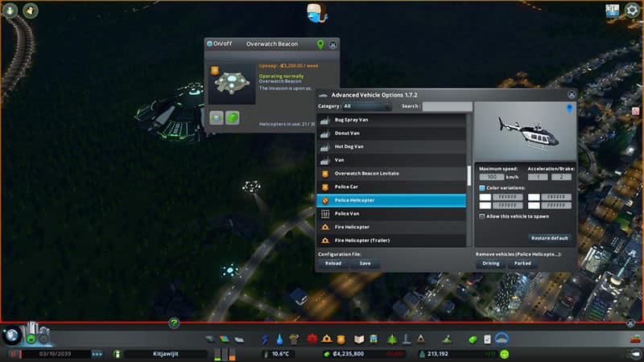Click the first white color variation swatch

coord(496,197)
